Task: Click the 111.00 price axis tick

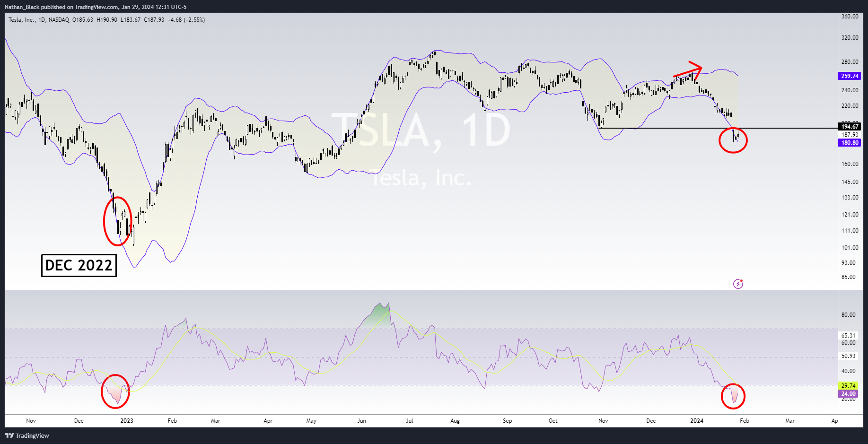Action: click(850, 231)
